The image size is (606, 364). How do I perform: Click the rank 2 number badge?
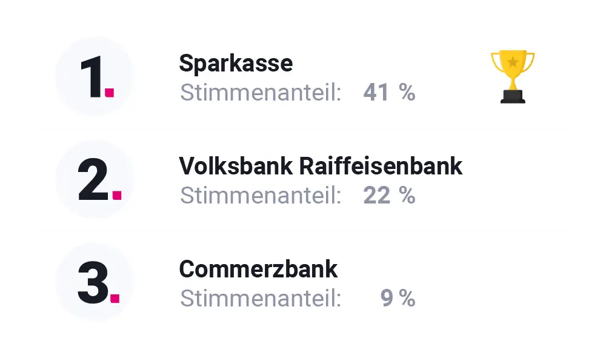[x=95, y=179]
